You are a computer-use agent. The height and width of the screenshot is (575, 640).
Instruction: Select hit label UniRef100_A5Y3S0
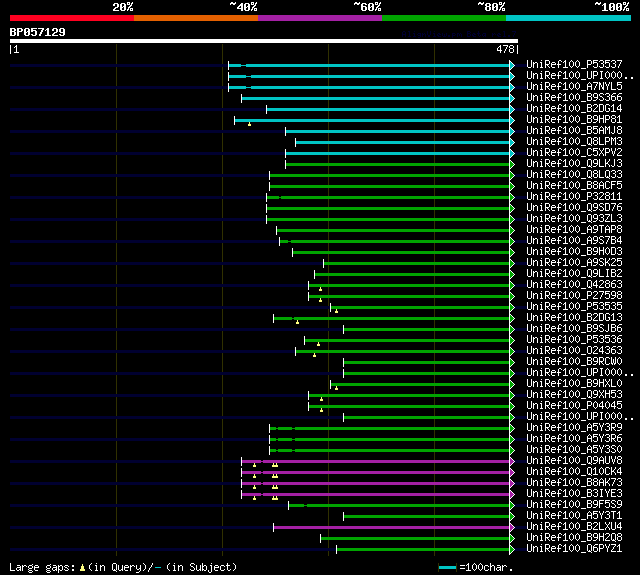[x=574, y=450]
